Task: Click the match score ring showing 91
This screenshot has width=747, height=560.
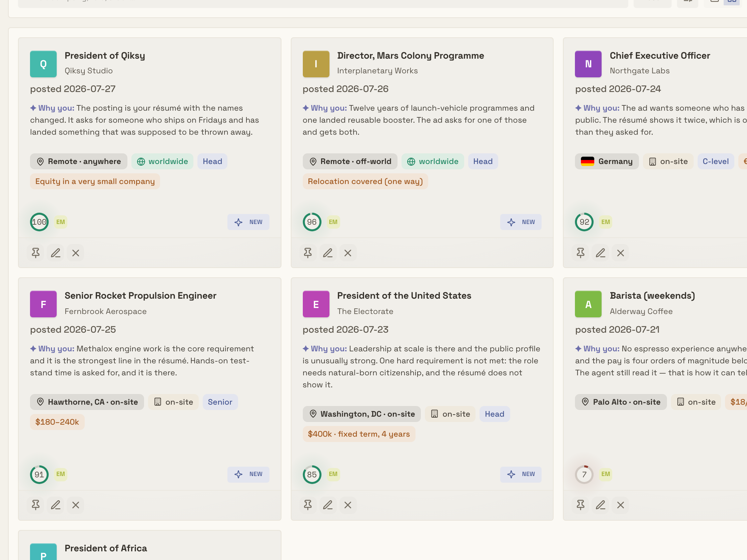Action: pyautogui.click(x=39, y=475)
